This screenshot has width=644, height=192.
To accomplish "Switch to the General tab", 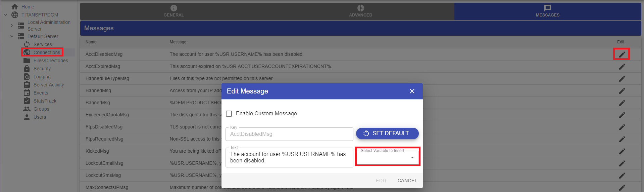I will coord(174,11).
